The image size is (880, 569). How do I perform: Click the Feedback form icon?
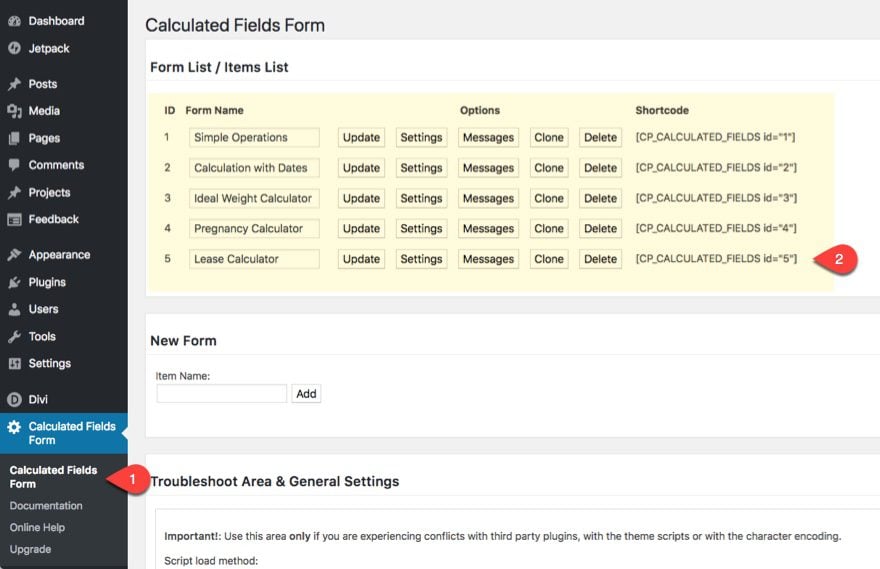tap(14, 219)
